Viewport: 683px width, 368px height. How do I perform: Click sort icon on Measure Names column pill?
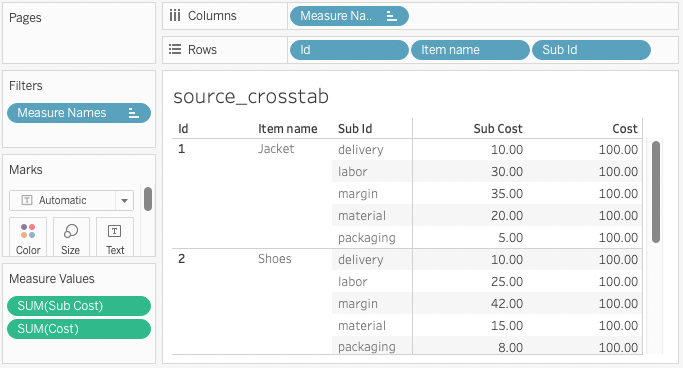392,16
